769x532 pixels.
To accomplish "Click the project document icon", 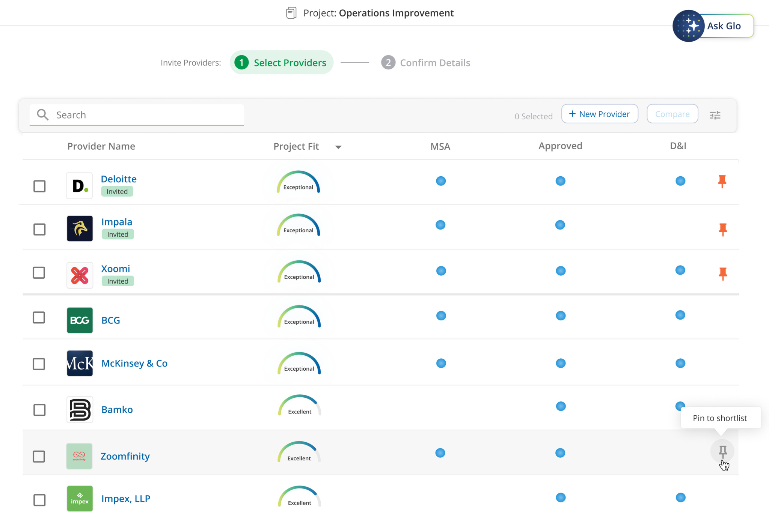I will pos(291,13).
